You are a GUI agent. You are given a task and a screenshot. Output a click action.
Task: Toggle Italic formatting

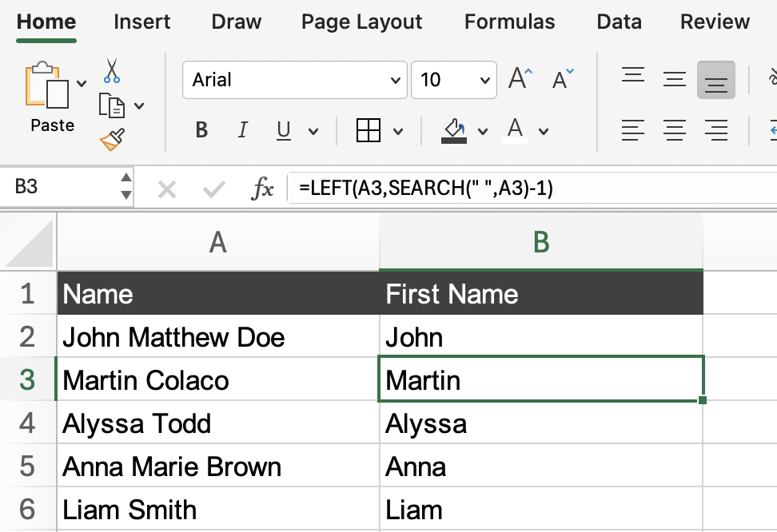pos(243,130)
